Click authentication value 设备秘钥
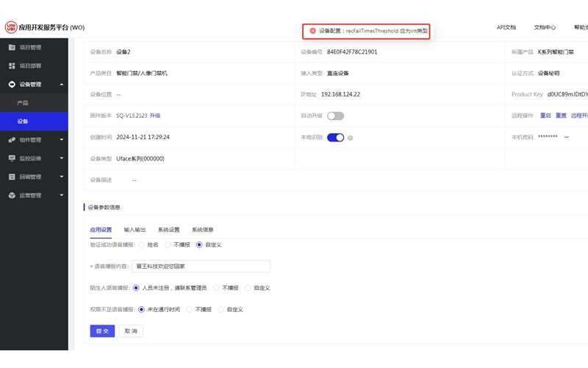Viewport: 588px width, 368px height. pos(548,73)
